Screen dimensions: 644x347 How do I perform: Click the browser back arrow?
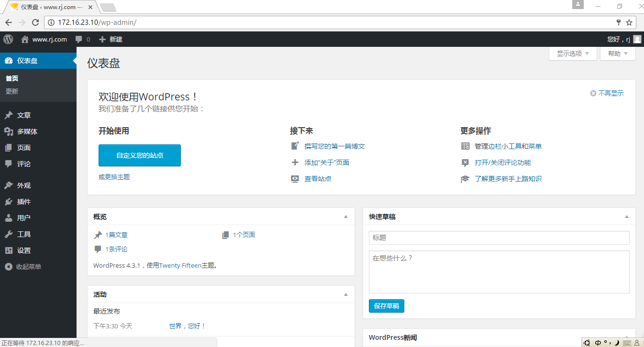click(x=9, y=22)
